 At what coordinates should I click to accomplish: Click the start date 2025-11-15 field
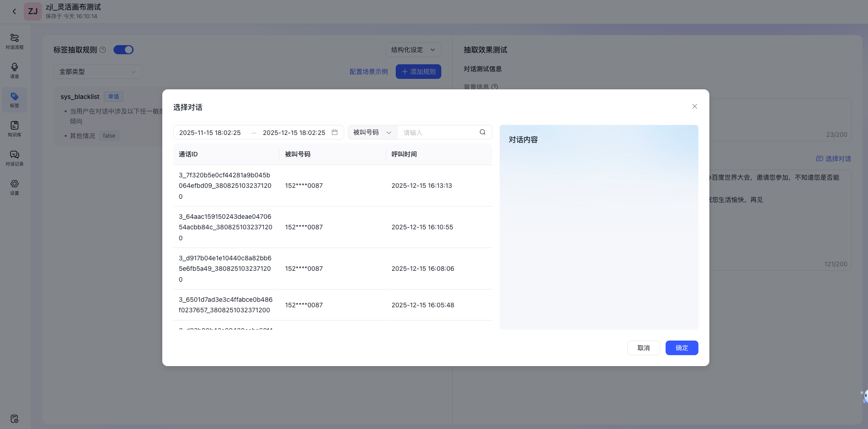click(x=210, y=133)
